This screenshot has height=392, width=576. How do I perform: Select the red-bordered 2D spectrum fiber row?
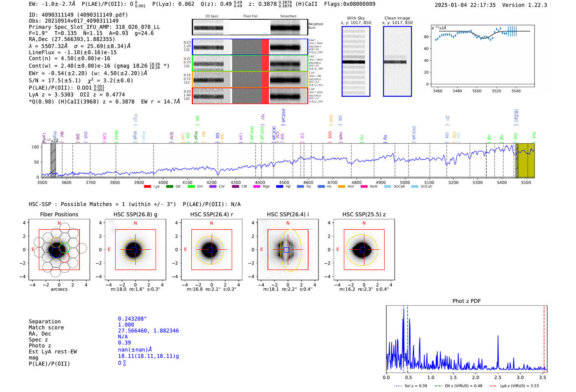click(250, 95)
